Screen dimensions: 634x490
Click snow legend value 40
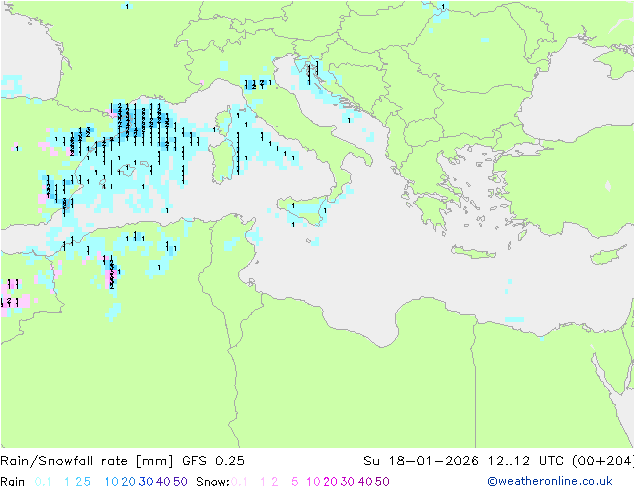tap(365, 482)
